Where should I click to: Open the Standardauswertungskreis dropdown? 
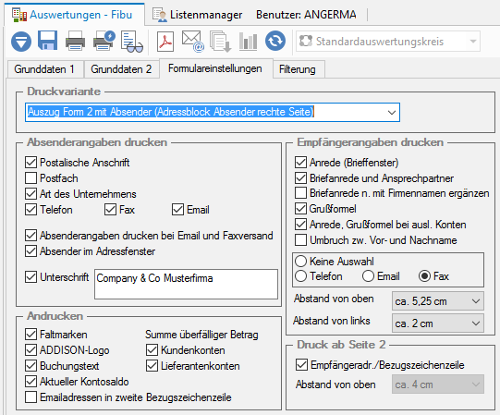pos(388,41)
